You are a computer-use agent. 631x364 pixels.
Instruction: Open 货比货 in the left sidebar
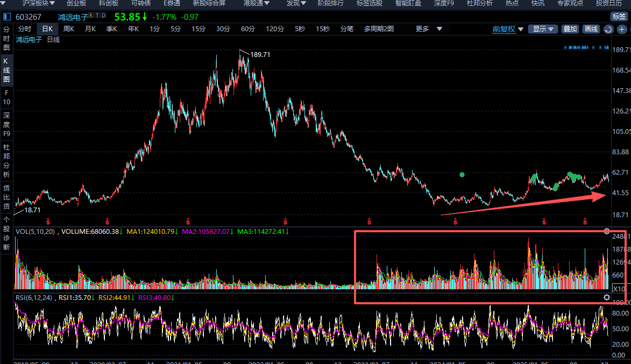point(6,197)
